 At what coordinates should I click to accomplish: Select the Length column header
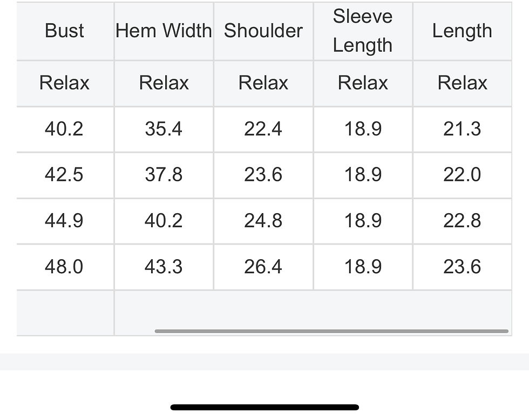click(x=462, y=31)
